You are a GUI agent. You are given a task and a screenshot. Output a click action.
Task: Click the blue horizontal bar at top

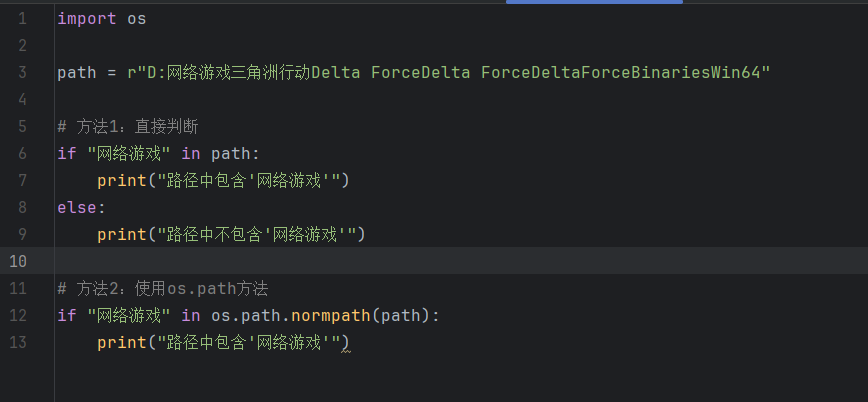pos(594,2)
